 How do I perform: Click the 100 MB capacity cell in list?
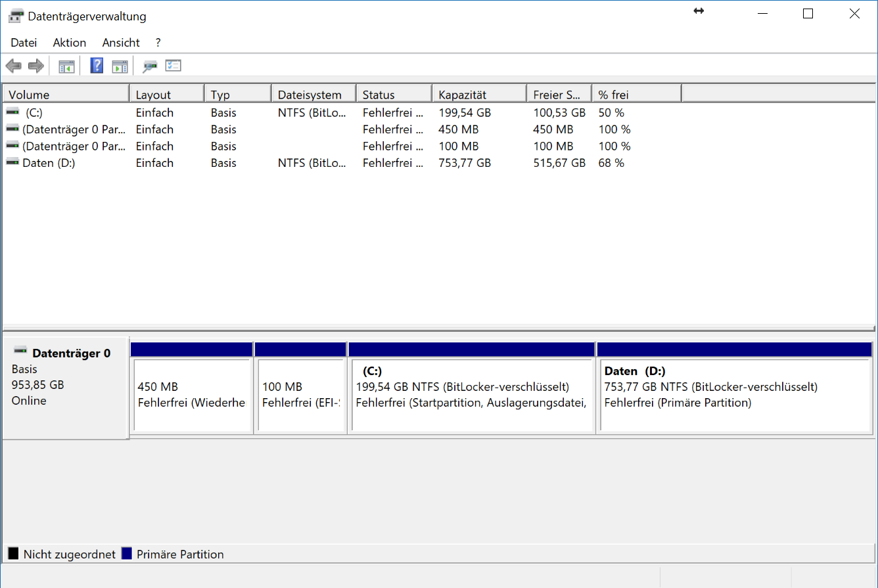pyautogui.click(x=458, y=146)
